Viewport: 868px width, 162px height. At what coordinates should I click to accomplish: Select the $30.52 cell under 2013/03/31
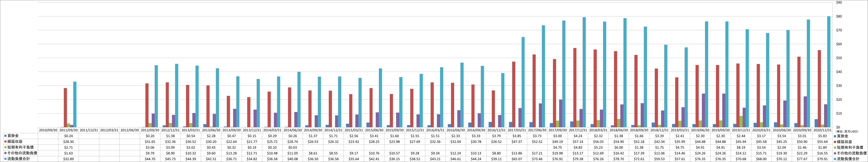pyautogui.click(x=191, y=142)
